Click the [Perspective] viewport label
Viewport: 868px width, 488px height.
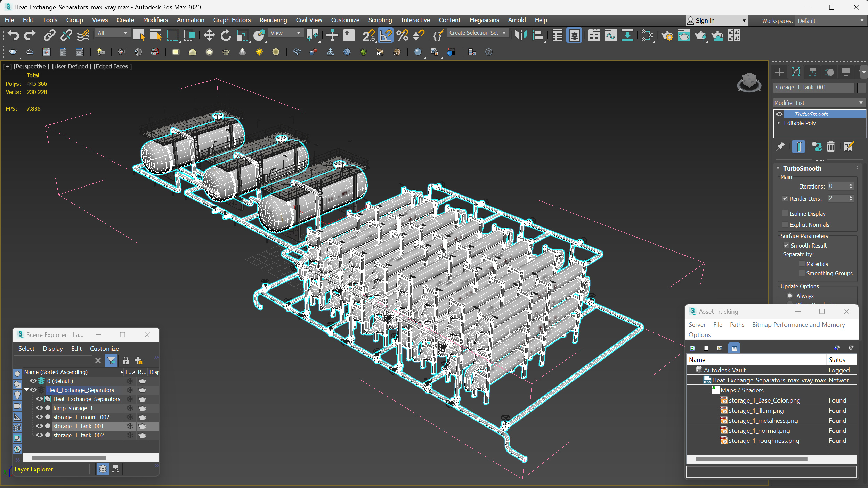tap(31, 66)
